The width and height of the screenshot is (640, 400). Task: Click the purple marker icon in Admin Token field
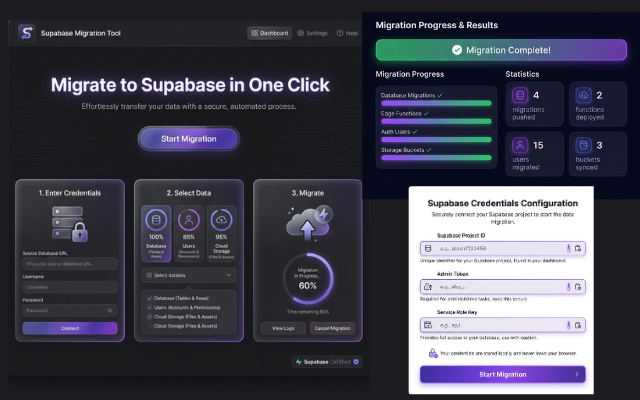568,287
